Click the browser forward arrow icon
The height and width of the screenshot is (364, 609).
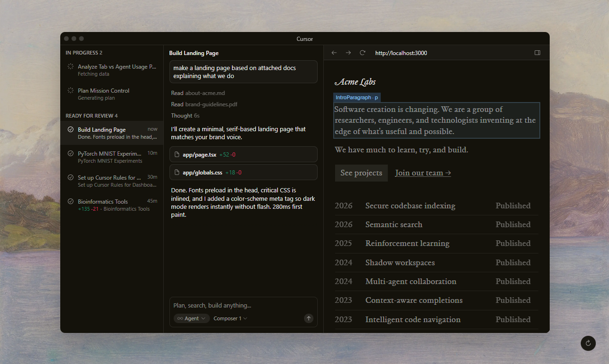(348, 53)
